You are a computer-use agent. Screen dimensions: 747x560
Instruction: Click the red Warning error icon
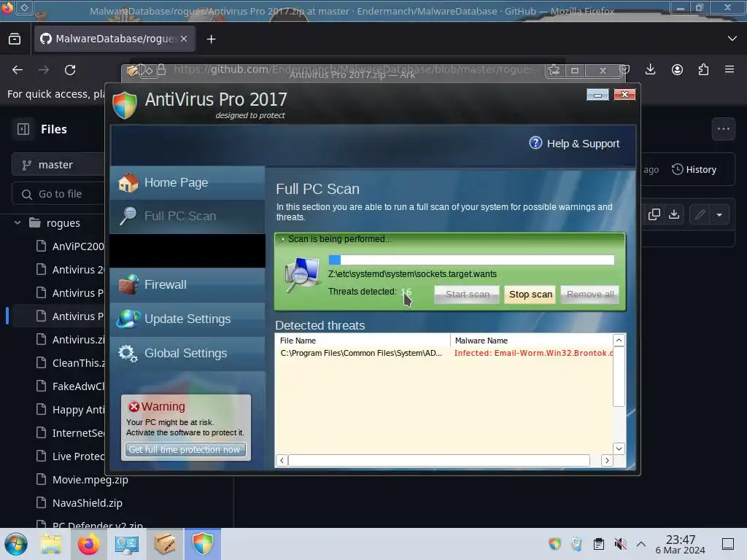click(x=134, y=407)
